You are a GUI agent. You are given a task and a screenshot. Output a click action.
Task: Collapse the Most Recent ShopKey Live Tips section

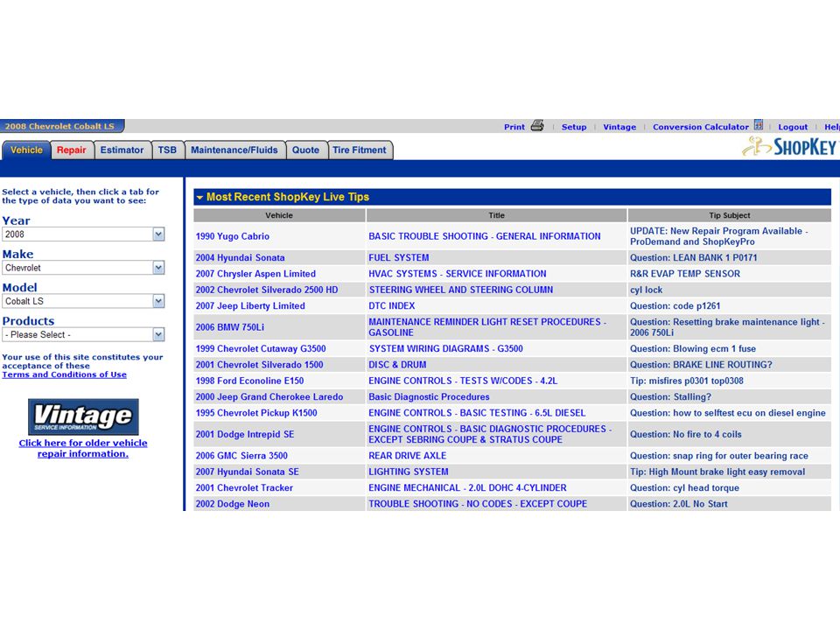tap(199, 197)
